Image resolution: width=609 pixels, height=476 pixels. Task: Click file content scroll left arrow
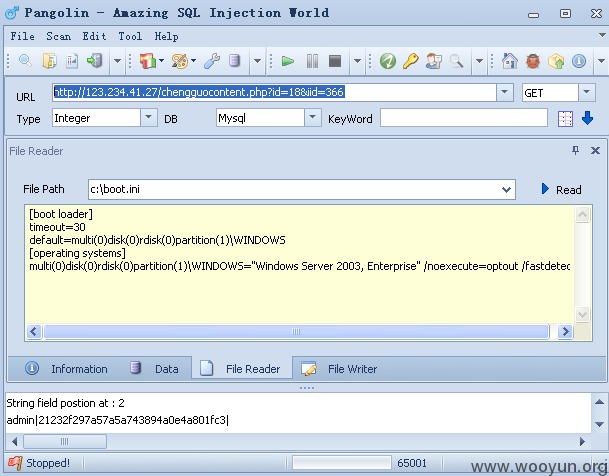34,332
